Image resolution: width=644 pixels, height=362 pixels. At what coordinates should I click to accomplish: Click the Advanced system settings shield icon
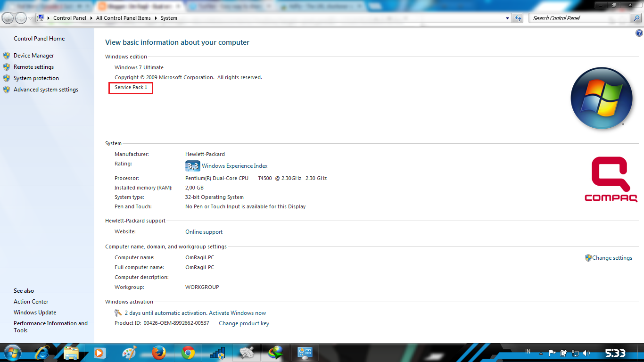(x=7, y=90)
